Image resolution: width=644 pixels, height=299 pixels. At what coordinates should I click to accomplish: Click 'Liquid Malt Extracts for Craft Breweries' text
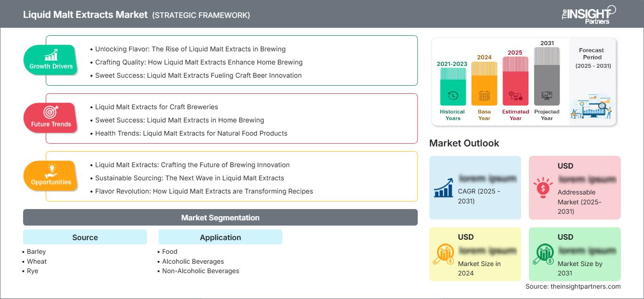157,107
